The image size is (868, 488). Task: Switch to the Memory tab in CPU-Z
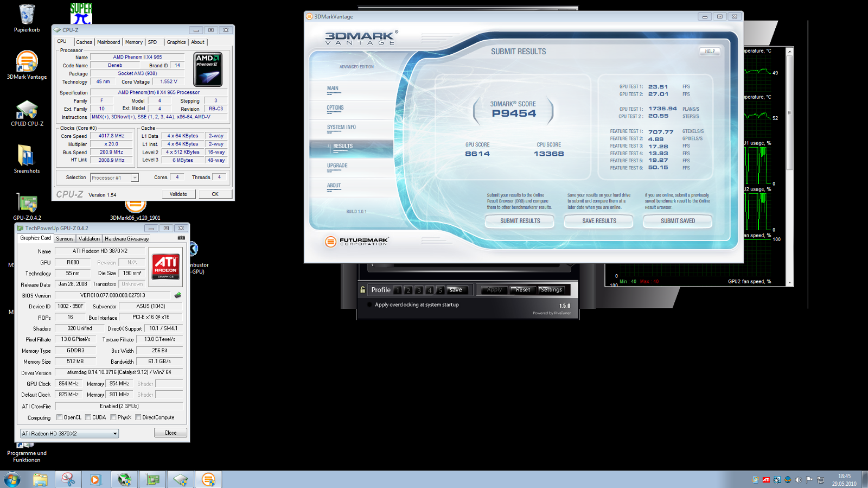(133, 42)
